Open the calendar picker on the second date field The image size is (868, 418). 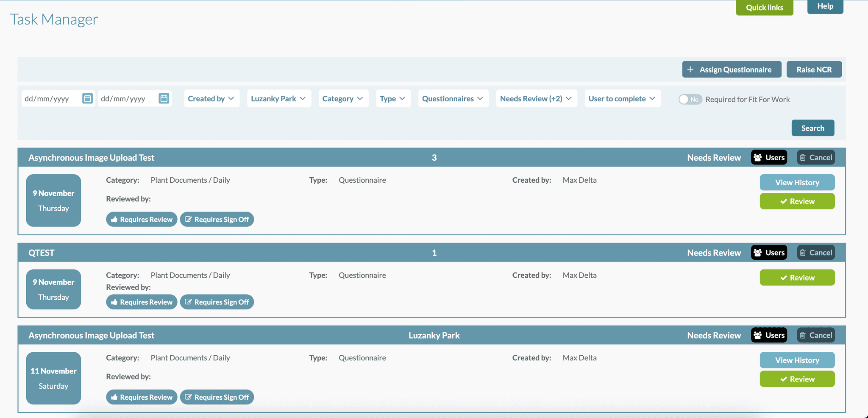[x=164, y=98]
